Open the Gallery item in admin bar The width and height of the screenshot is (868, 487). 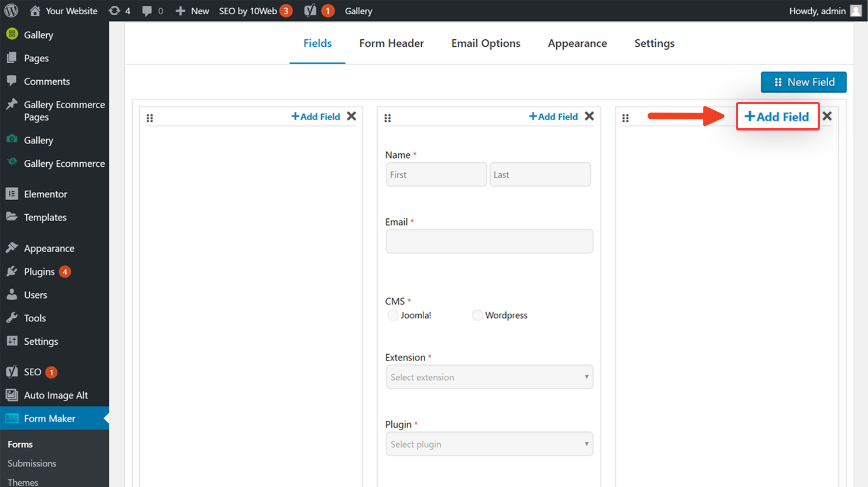[x=359, y=11]
